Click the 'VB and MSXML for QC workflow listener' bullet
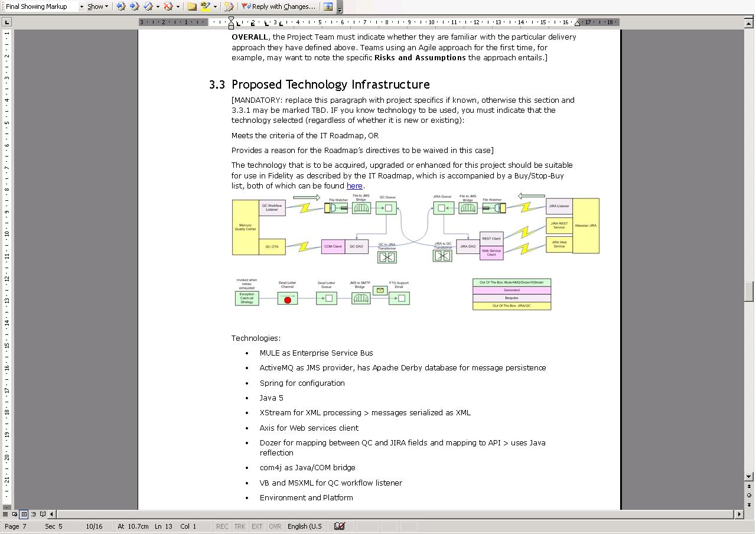The image size is (756, 534). (331, 483)
